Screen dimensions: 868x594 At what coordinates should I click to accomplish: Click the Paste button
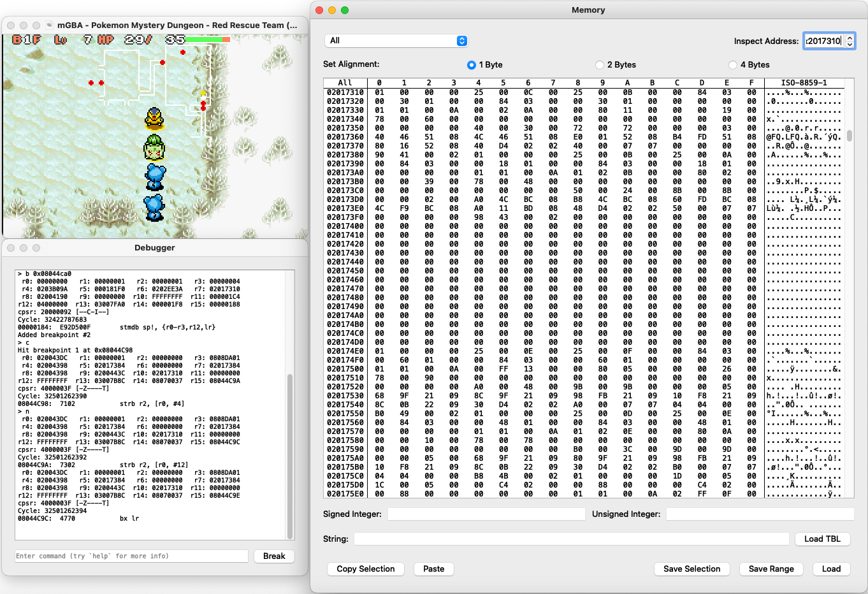coord(433,569)
